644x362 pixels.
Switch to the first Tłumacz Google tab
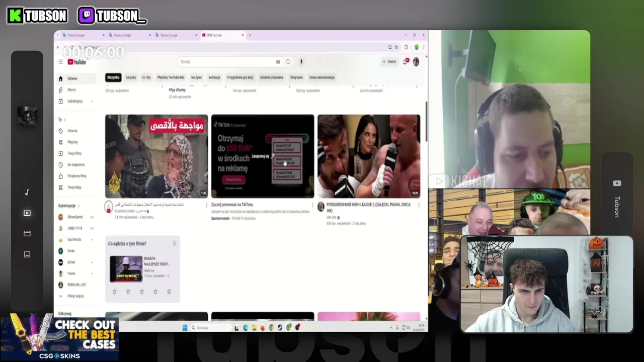coord(80,35)
